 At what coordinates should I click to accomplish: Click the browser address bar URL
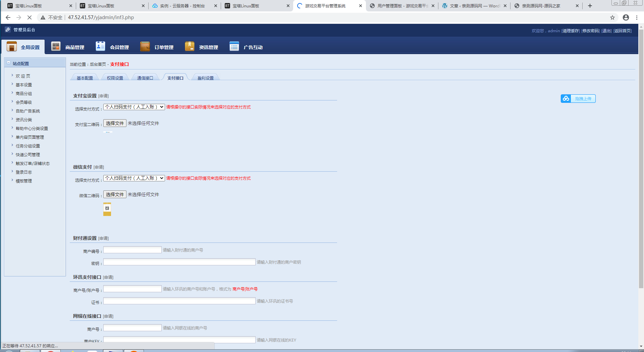tap(101, 17)
